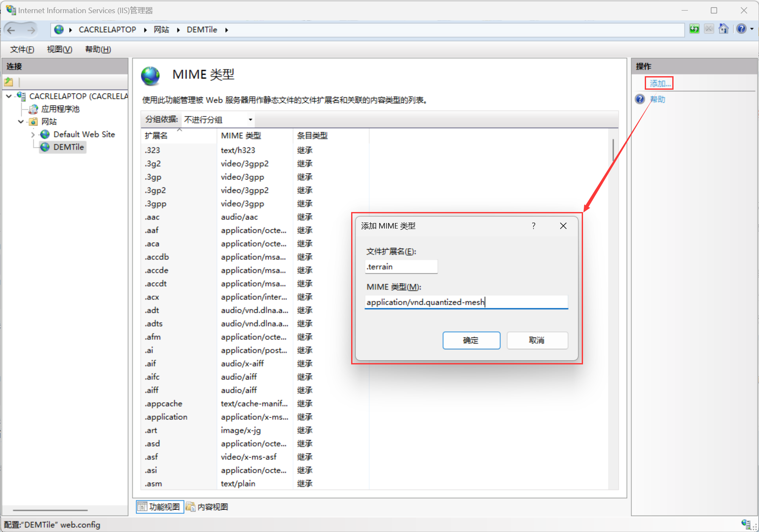Click the Connections pane horizontal scrollbar
This screenshot has height=532, width=759.
pyautogui.click(x=50, y=510)
